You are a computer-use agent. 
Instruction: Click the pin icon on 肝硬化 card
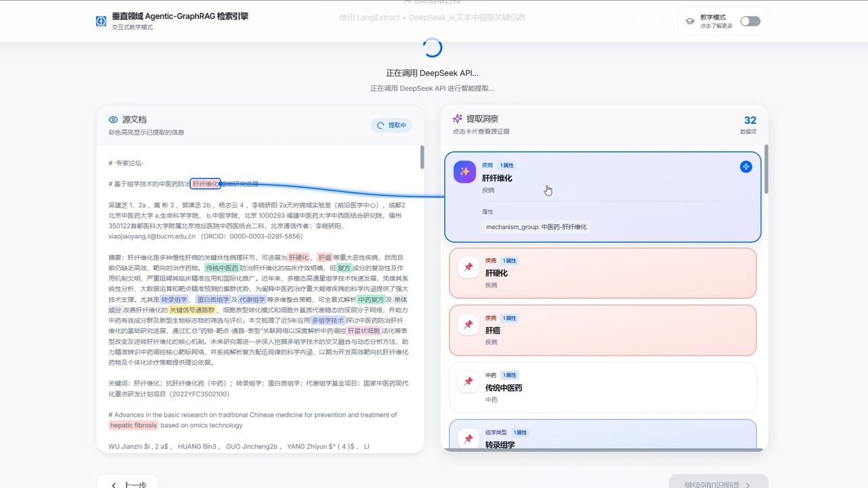click(x=469, y=267)
